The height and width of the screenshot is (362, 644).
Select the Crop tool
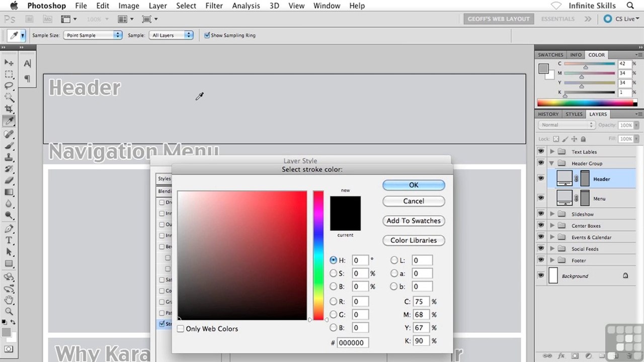[9, 109]
